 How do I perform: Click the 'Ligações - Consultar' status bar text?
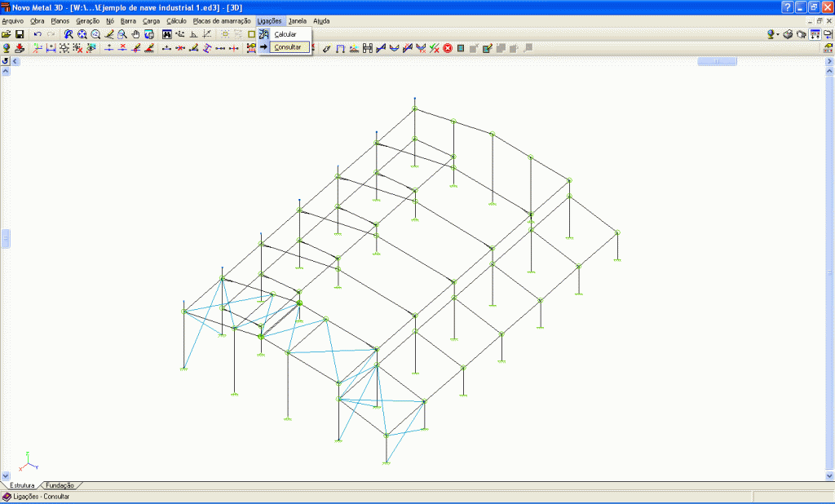coord(41,497)
